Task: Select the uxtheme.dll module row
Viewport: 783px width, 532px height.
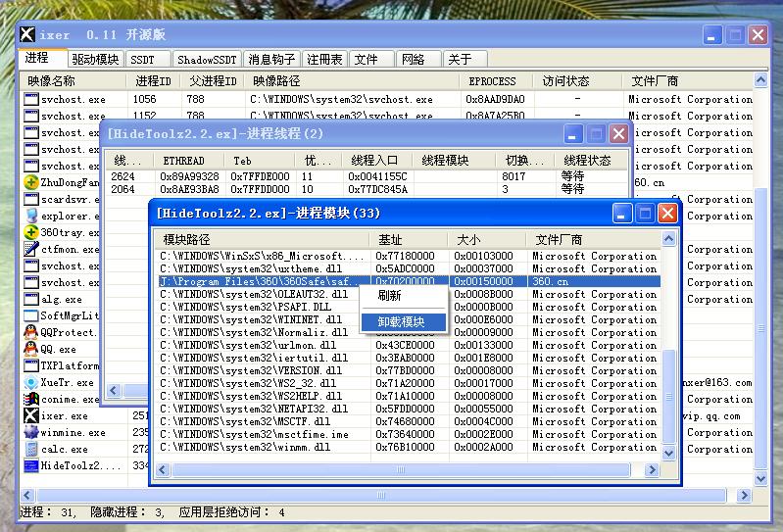Action: click(x=409, y=268)
